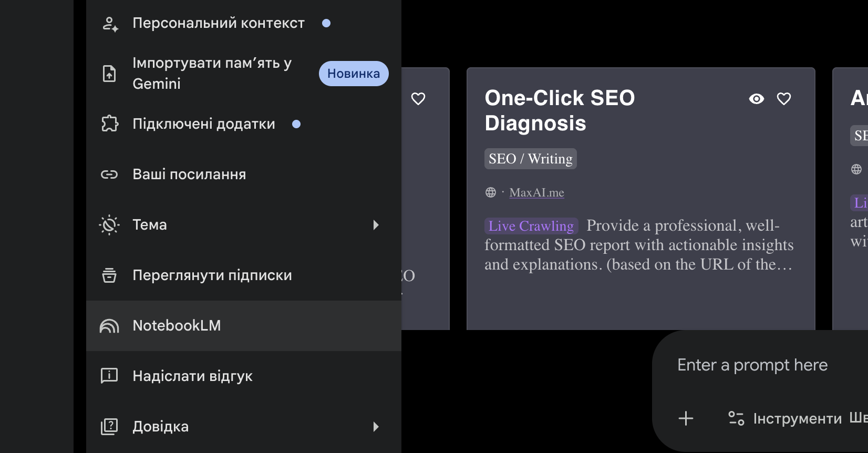Viewport: 868px width, 453px height.
Task: Click the Тема brightness icon
Action: 109,225
